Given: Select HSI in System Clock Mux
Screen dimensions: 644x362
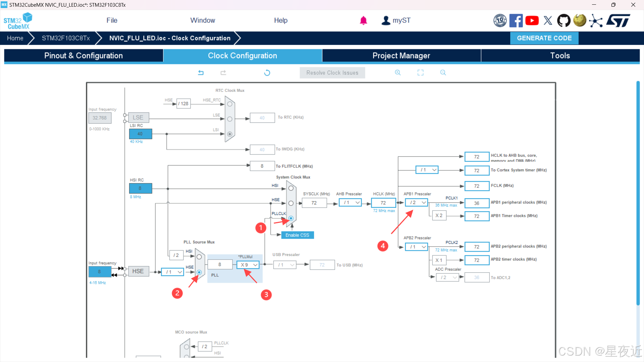Looking at the screenshot, I should (x=291, y=188).
